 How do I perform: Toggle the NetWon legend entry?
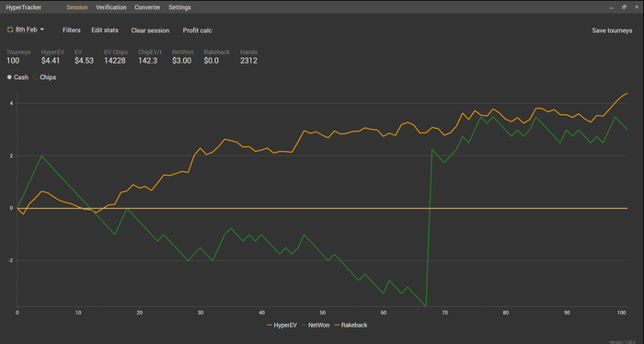click(x=316, y=325)
